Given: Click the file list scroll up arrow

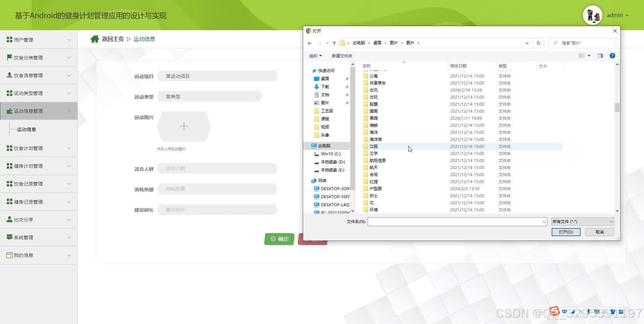Looking at the screenshot, I should click(617, 64).
